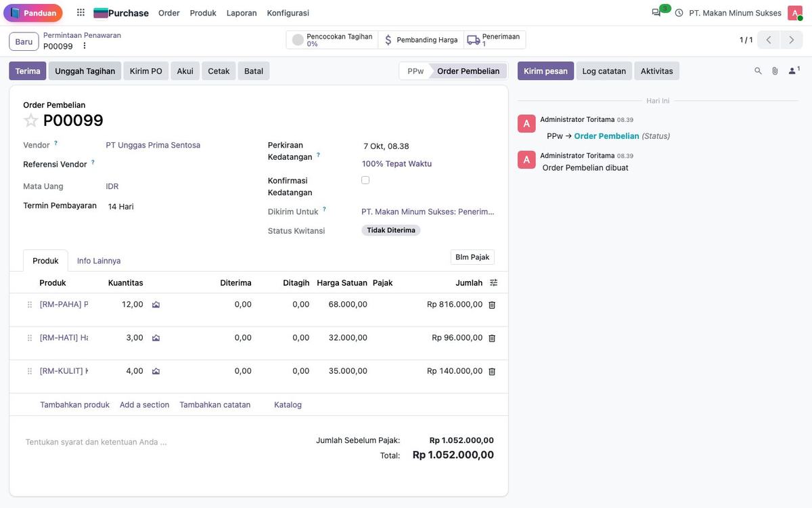
Task: Search messages in the chatter
Action: click(x=758, y=70)
